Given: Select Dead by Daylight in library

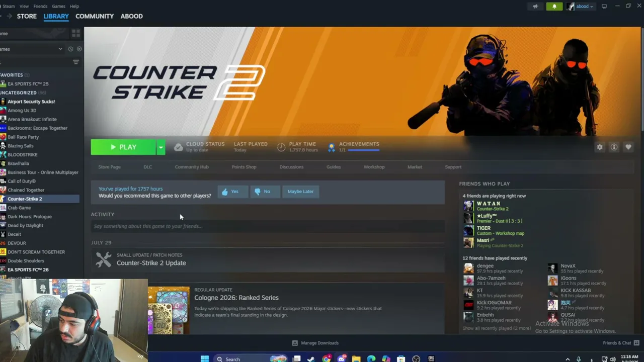Looking at the screenshot, I should pyautogui.click(x=25, y=226).
